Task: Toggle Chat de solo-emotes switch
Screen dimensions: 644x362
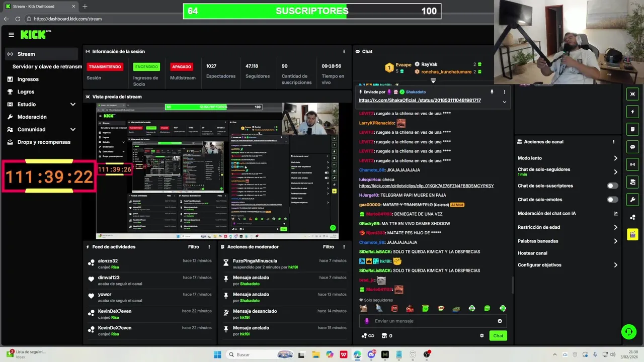Action: 612,200
